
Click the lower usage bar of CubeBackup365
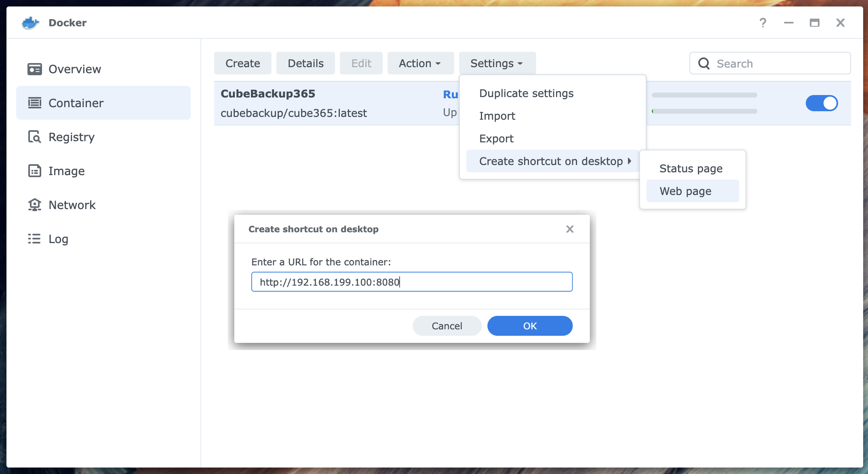click(704, 111)
